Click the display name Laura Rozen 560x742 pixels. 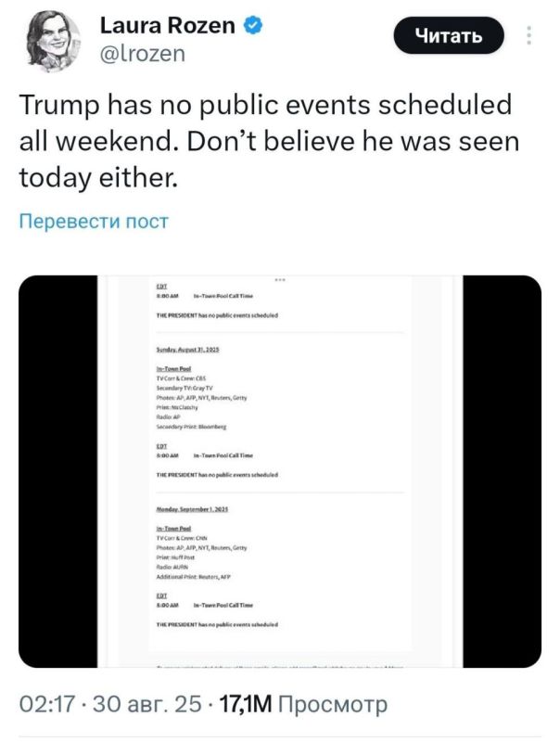(167, 26)
